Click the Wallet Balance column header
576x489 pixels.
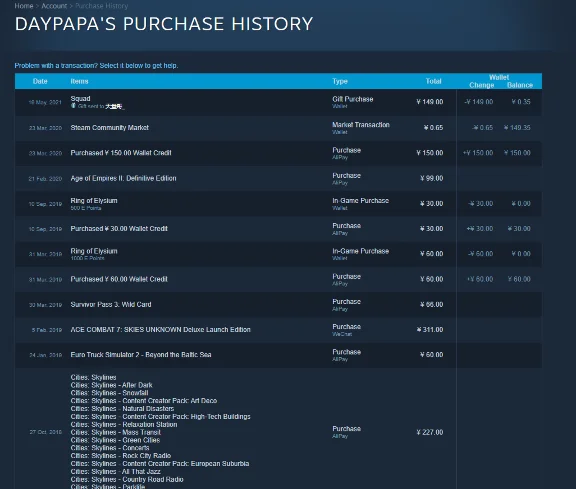(x=520, y=85)
